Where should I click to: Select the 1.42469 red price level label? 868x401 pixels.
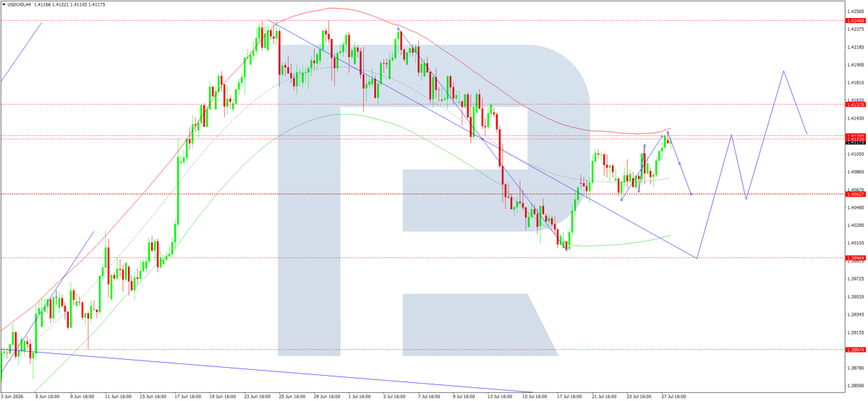tap(856, 21)
